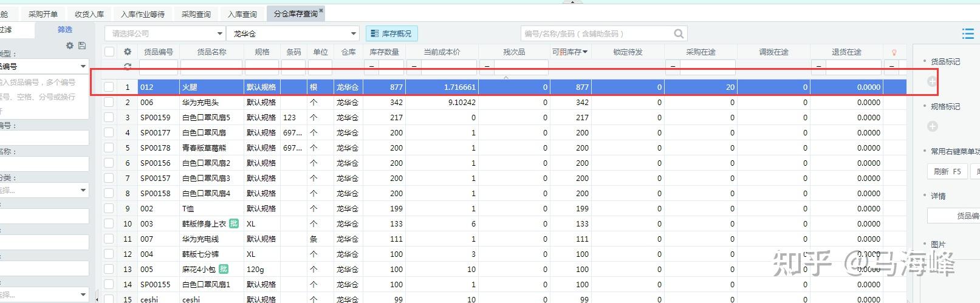Click the 批 batch badge on 韩版修身上衣
This screenshot has height=303, width=980.
coord(233,223)
